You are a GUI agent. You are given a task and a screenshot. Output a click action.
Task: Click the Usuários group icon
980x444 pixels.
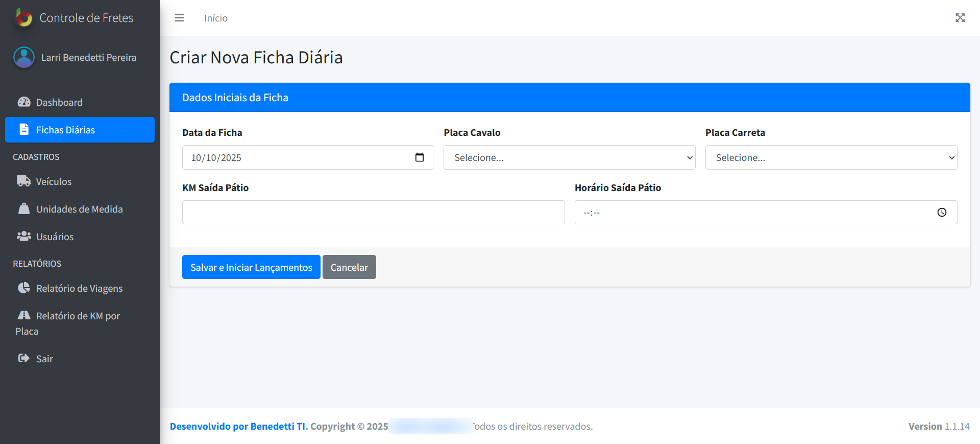[24, 237]
